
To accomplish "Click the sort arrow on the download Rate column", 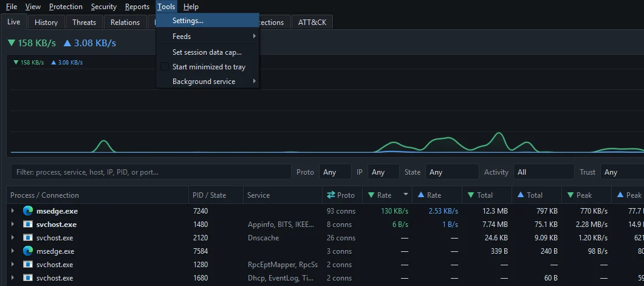I will [406, 194].
